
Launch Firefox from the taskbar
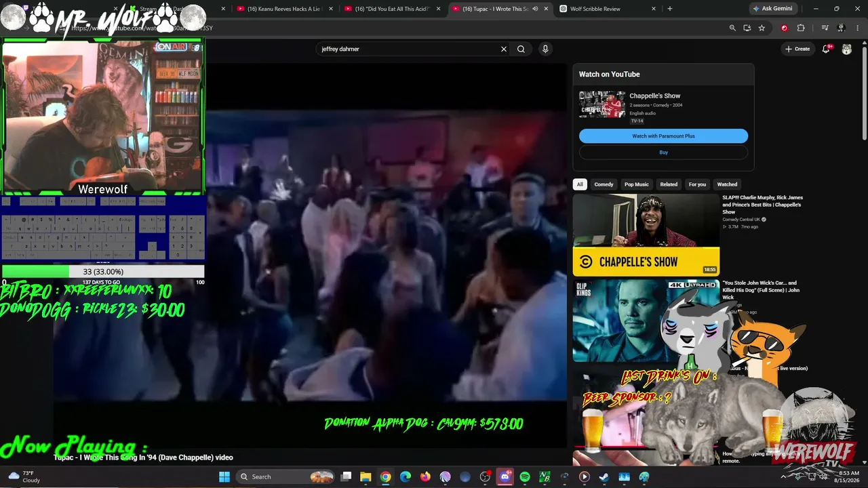425,476
